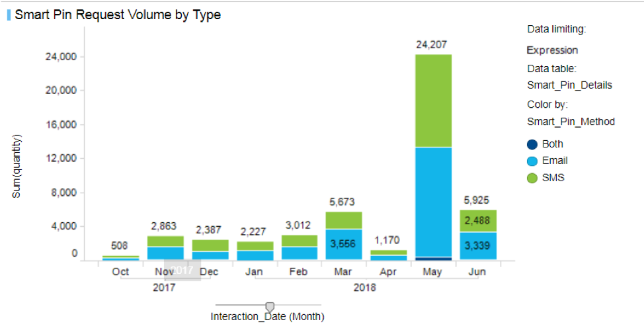Click the green SMS legend dot
Screen dimensions: 644x330
532,177
